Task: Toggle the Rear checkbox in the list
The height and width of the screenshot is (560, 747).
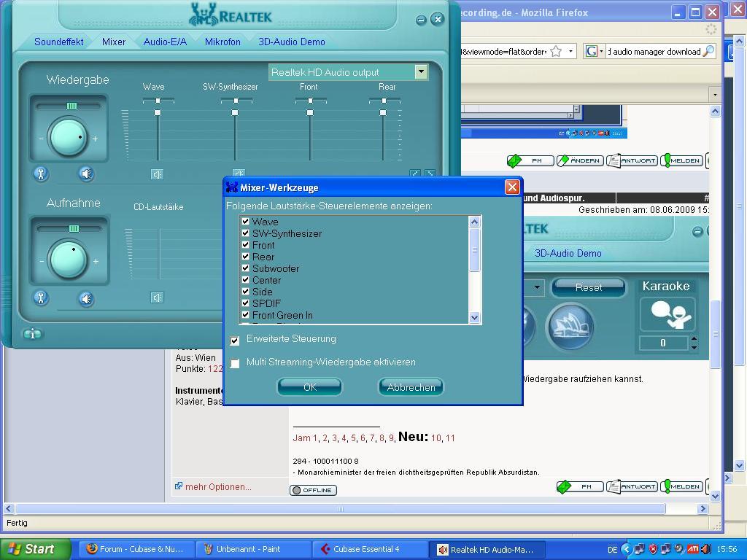Action: [x=245, y=257]
